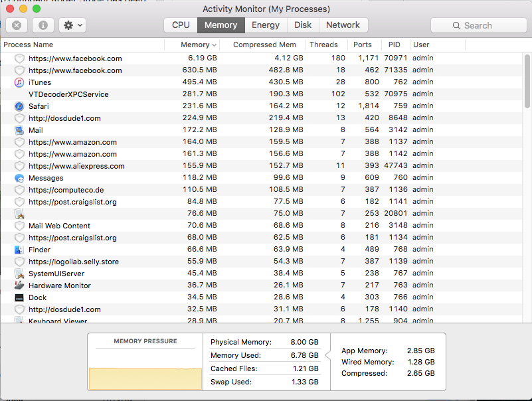Viewport: 532px width, 401px height.
Task: Click the Memory Pressure graph
Action: 145,378
